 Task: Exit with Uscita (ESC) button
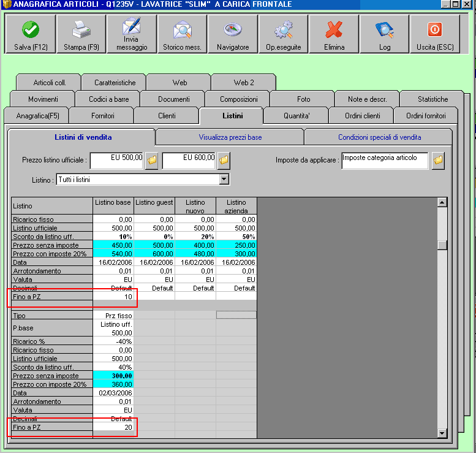[x=435, y=34]
